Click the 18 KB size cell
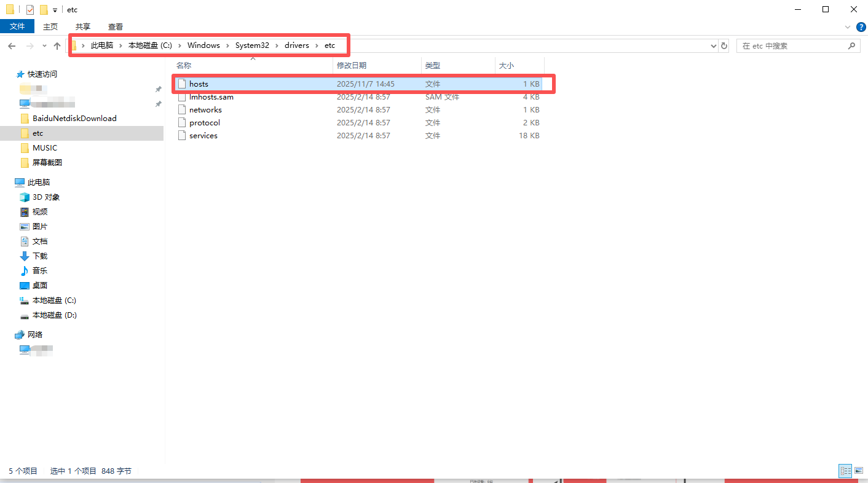This screenshot has width=868, height=483. (x=529, y=136)
